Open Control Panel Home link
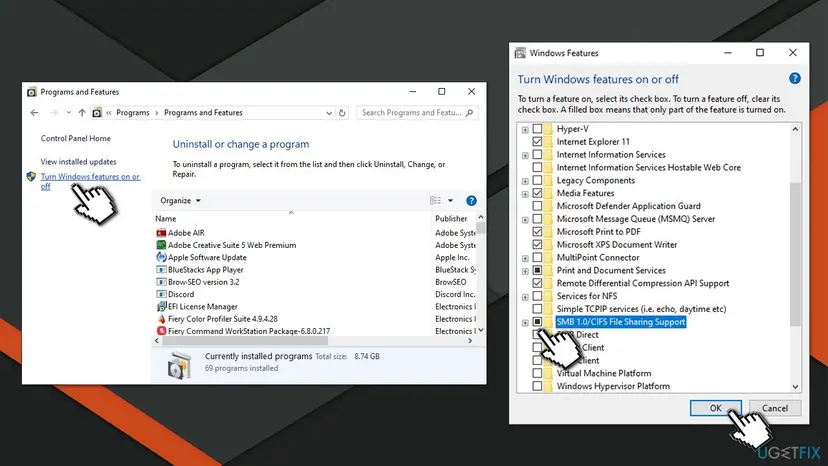828x466 pixels. point(76,138)
